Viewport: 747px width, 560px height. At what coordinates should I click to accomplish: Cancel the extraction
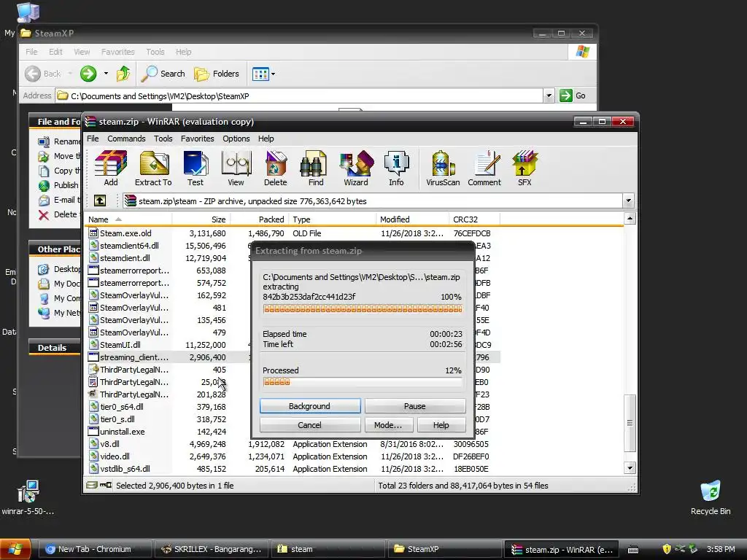coord(309,425)
